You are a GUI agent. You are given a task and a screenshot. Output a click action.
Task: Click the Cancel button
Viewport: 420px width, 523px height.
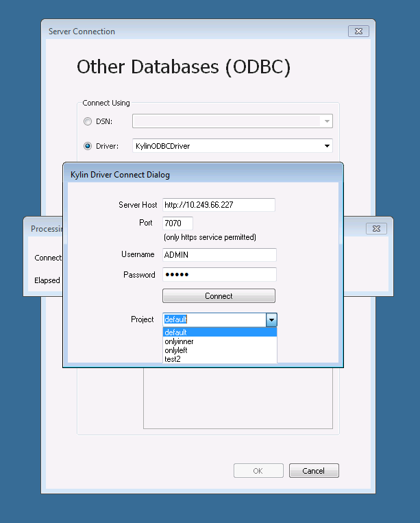pos(314,471)
